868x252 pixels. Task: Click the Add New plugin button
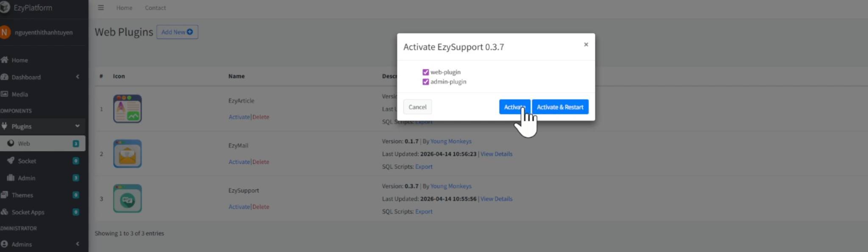point(177,32)
